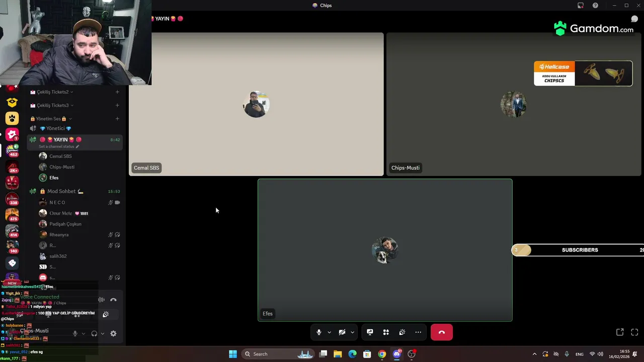The height and width of the screenshot is (362, 644).
Task: Pop out the call window
Action: 620,332
